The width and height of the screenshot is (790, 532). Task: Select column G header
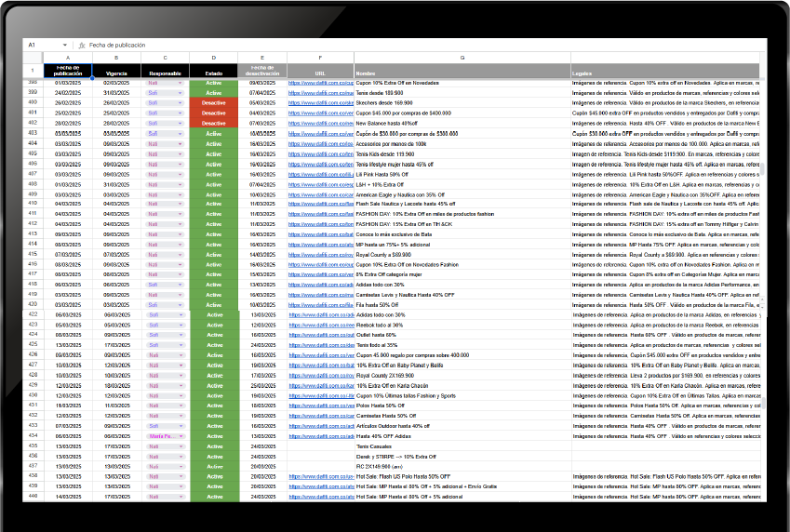pos(462,58)
